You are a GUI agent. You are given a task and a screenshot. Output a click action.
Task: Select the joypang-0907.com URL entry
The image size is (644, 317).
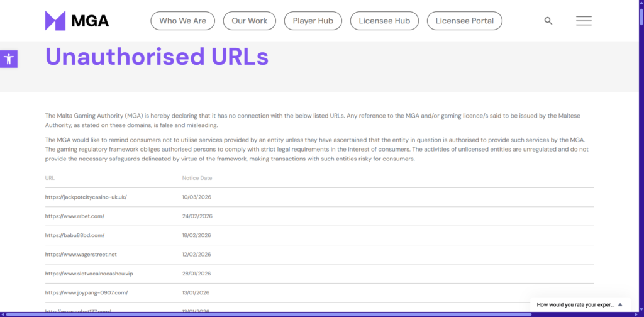87,292
